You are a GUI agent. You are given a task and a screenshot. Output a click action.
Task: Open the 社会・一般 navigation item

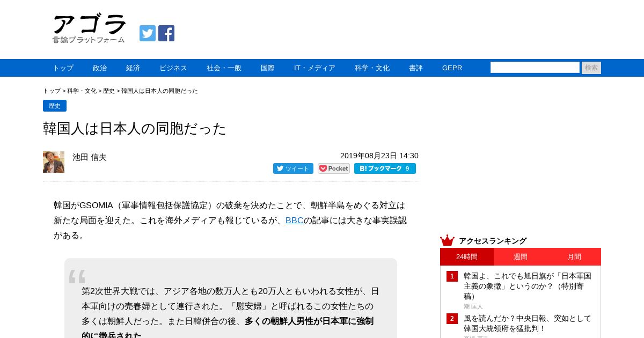tap(224, 68)
